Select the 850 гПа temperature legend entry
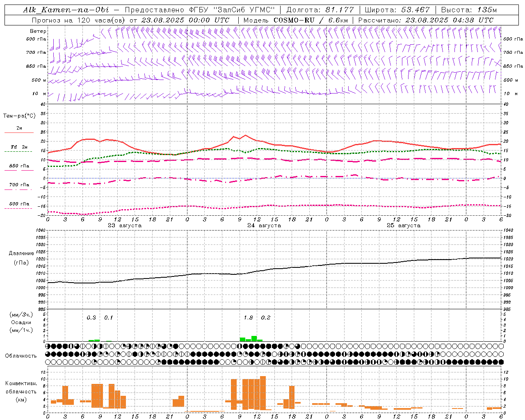The width and height of the screenshot is (525, 420). [19, 166]
